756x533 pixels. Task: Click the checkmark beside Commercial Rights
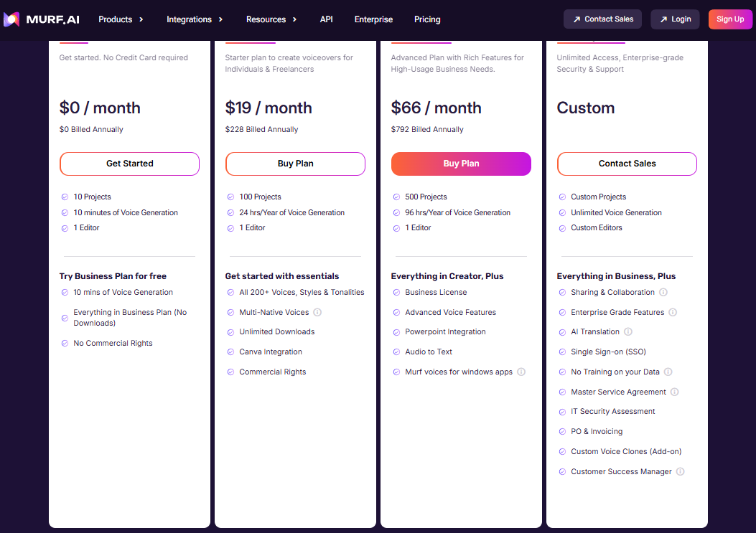point(230,372)
